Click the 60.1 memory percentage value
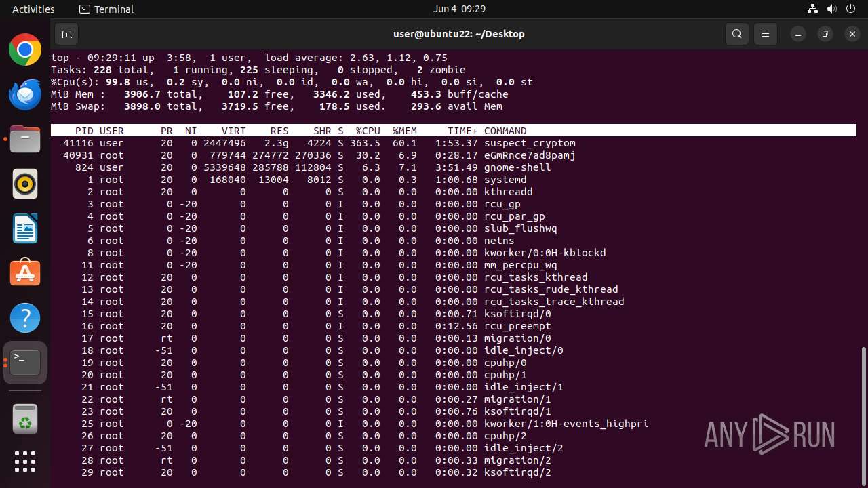The image size is (868, 488). tap(405, 143)
